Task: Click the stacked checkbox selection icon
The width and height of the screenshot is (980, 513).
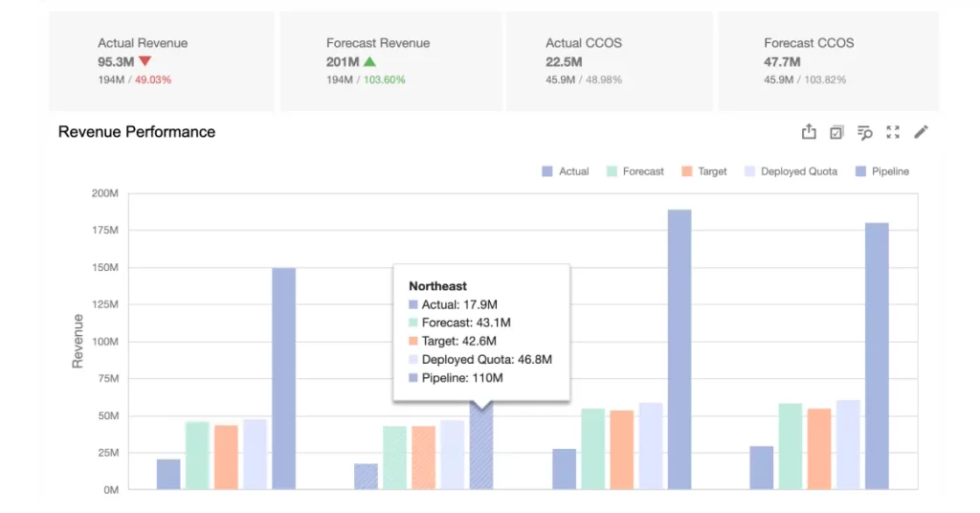Action: [836, 132]
